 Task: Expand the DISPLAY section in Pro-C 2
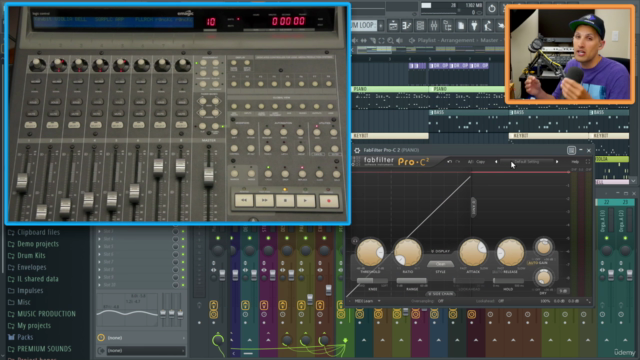click(440, 251)
